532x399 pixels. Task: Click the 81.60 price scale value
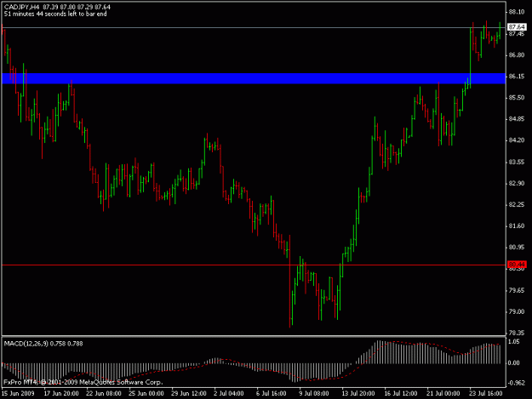click(x=517, y=226)
